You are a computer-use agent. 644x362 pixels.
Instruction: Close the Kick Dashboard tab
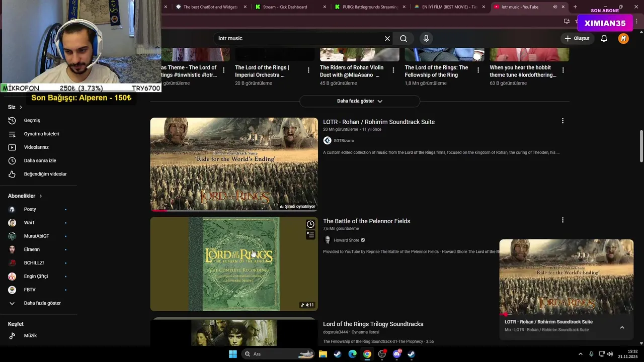click(x=325, y=7)
